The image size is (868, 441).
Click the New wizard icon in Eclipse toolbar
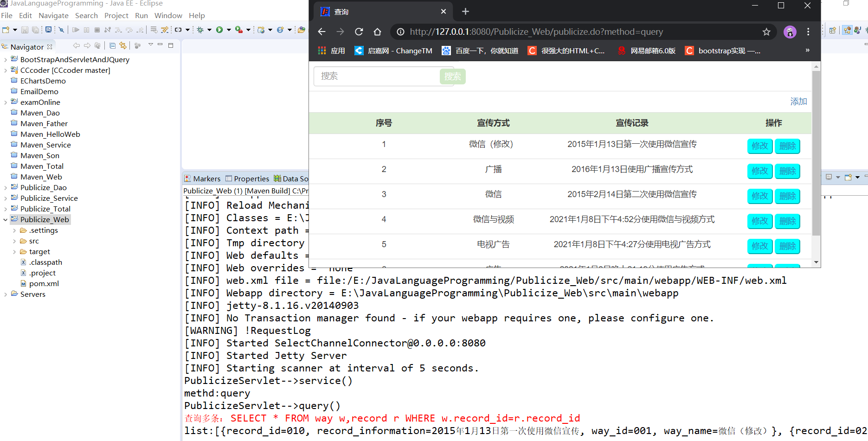[x=6, y=30]
